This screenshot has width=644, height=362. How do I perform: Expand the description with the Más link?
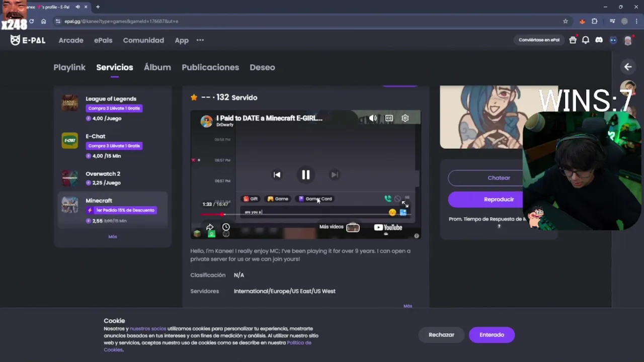tap(408, 306)
